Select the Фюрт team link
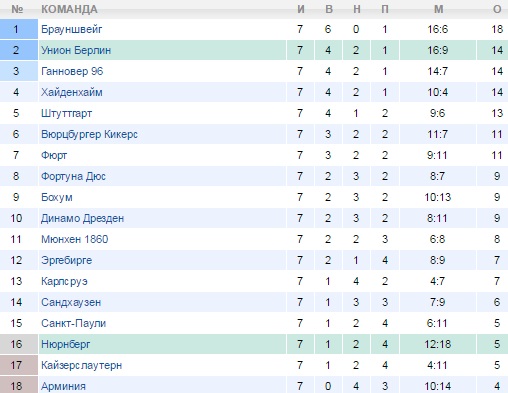508x393 pixels. coord(54,155)
